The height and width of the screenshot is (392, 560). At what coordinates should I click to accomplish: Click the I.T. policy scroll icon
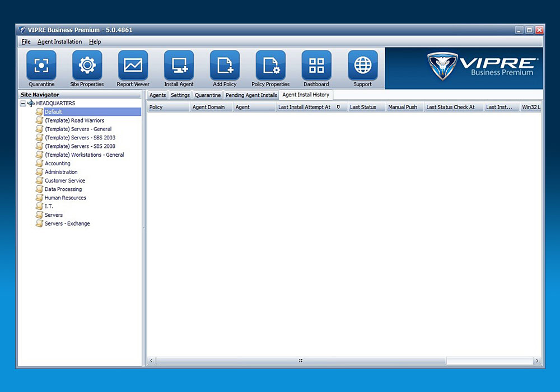click(40, 206)
